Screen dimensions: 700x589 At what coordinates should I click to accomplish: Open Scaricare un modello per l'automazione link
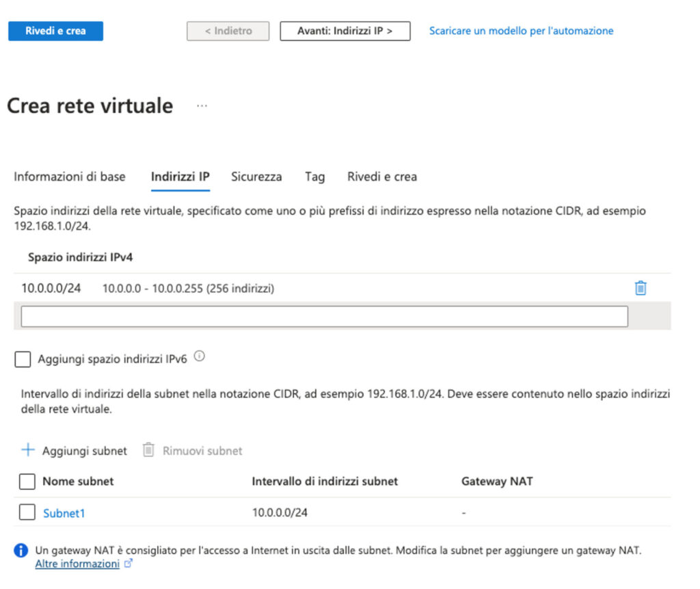click(x=521, y=31)
